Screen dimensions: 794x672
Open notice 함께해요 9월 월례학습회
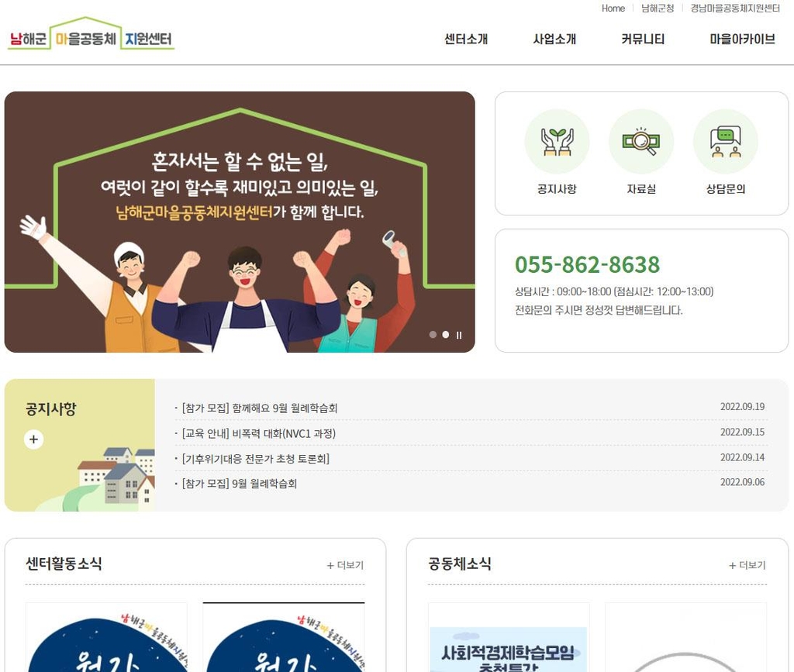pos(260,408)
